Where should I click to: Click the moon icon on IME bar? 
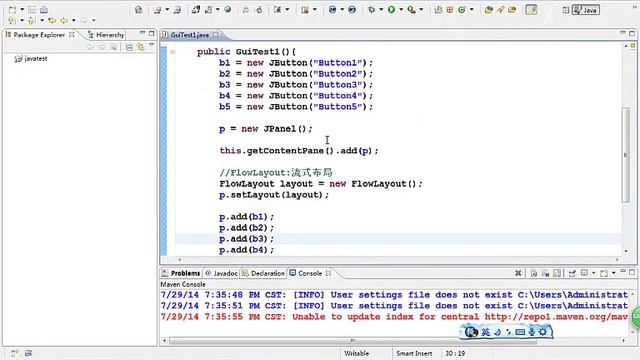click(497, 332)
